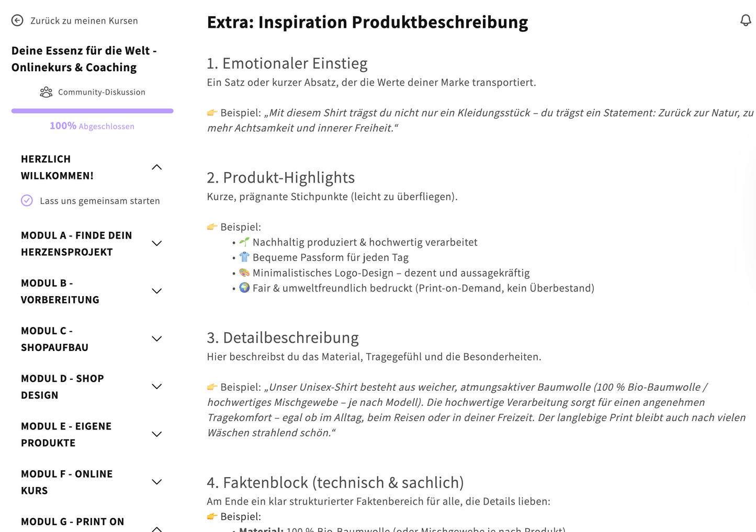Click the pointing hand before Mit diesem Shirt

212,112
